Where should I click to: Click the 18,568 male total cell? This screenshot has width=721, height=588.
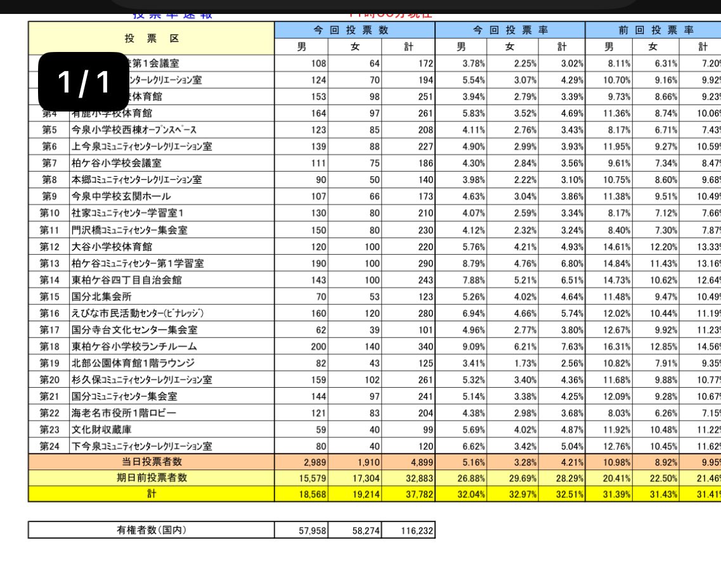(302, 494)
